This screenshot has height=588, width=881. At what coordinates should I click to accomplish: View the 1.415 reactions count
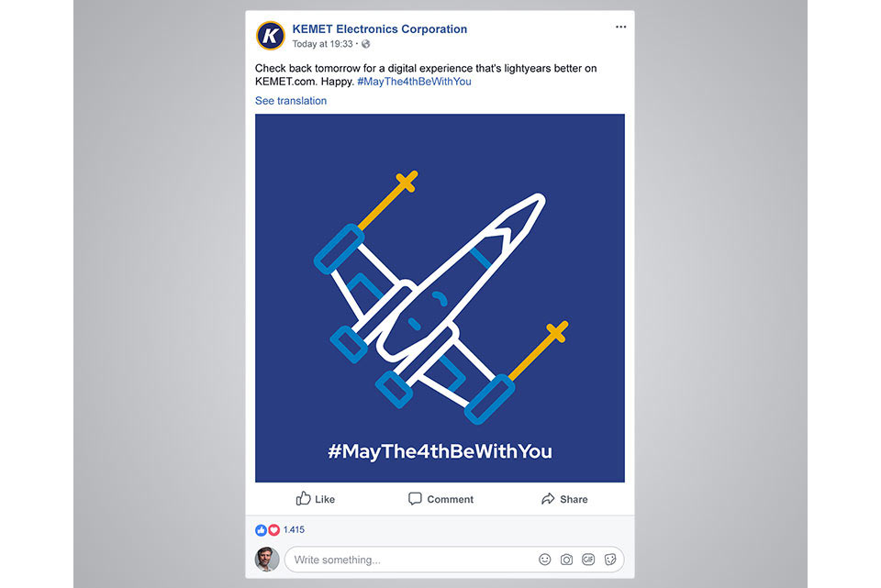coord(294,529)
